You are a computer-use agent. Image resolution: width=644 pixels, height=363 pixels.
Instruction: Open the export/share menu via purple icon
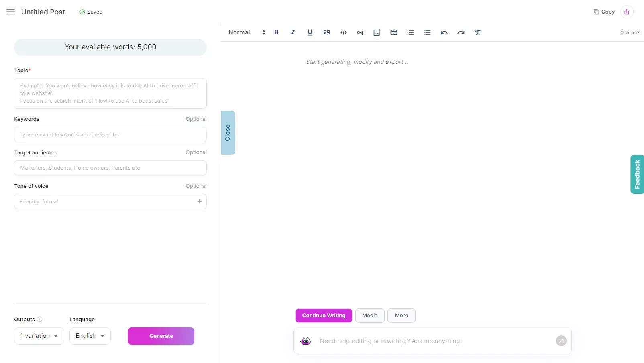pyautogui.click(x=627, y=12)
